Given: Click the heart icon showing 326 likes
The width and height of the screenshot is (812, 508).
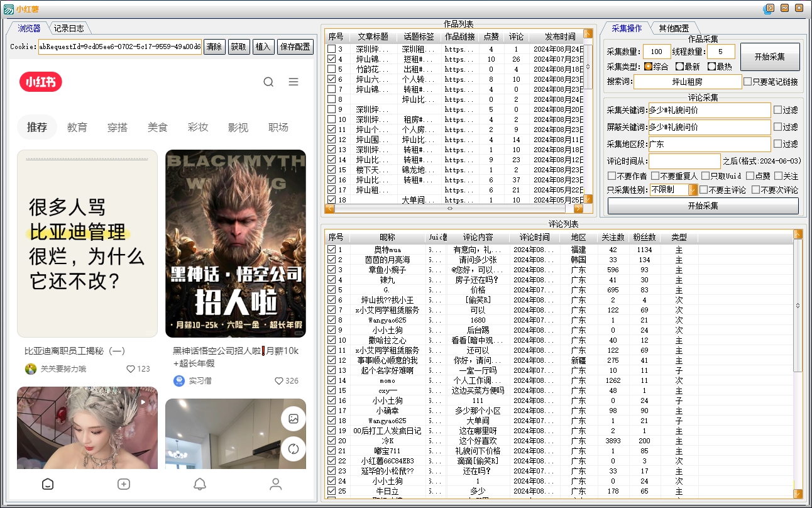Looking at the screenshot, I should coord(279,381).
